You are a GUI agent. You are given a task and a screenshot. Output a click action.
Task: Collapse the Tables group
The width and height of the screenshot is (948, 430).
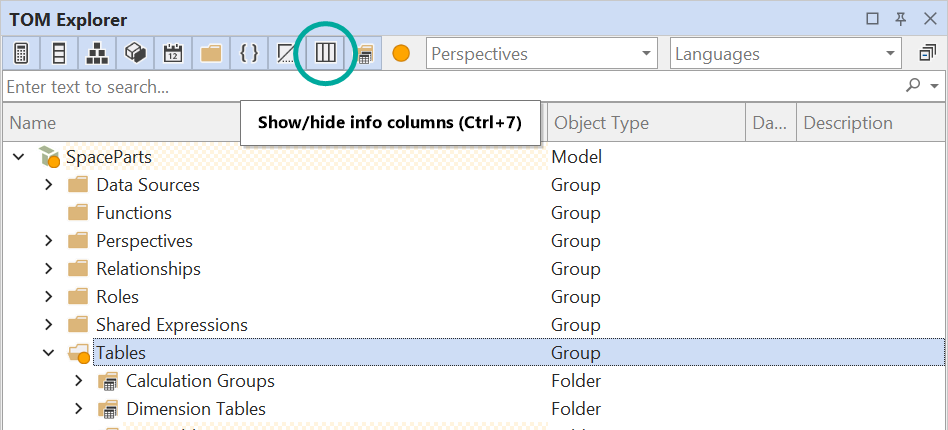click(49, 353)
